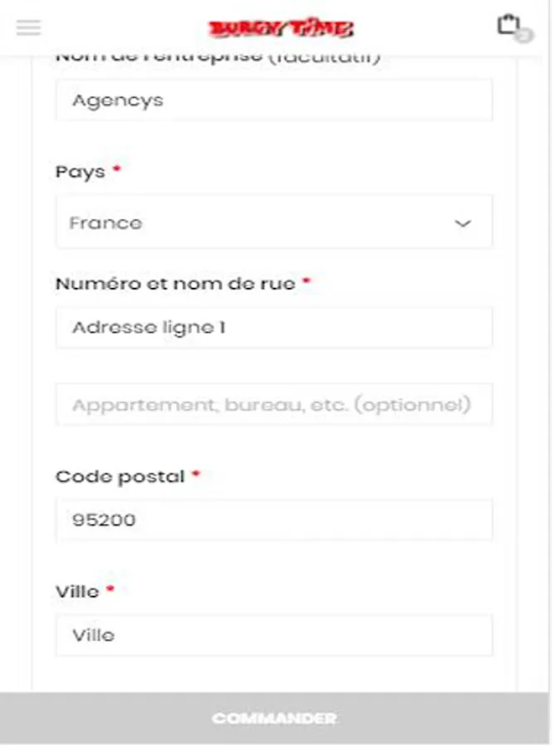Click the Ville label text
Viewport: 560px width, 747px height.
(77, 592)
